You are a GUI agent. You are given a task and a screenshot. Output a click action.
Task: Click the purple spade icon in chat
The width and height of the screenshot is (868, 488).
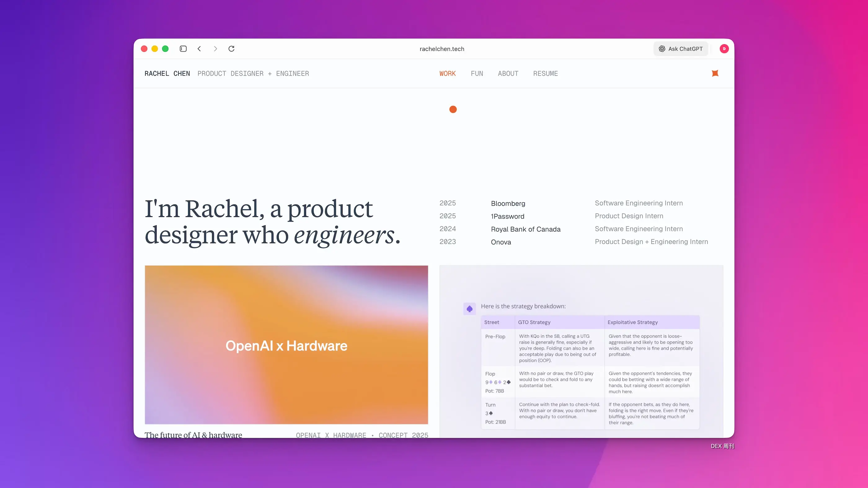pos(469,309)
